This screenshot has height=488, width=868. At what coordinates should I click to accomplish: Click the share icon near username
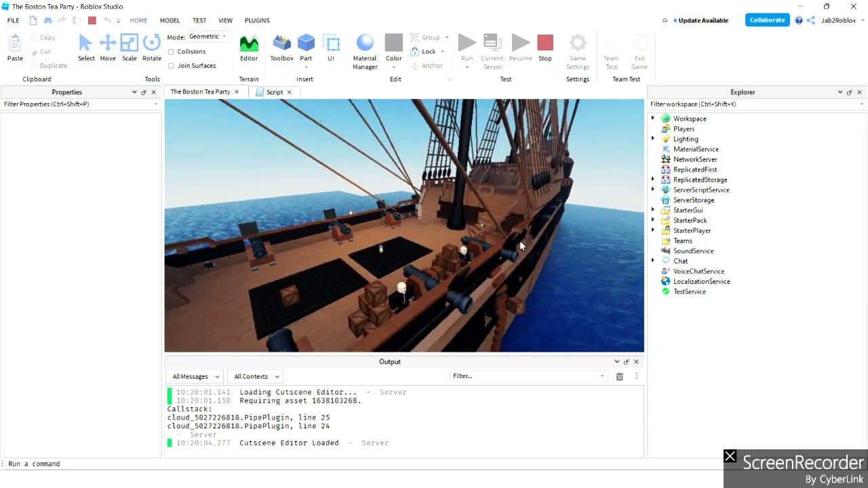(810, 20)
